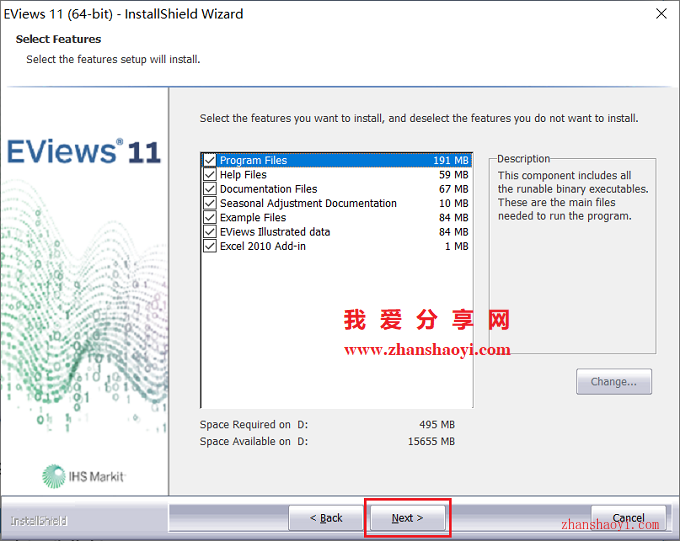Click the Description group heading
This screenshot has width=680, height=541.
(523, 158)
